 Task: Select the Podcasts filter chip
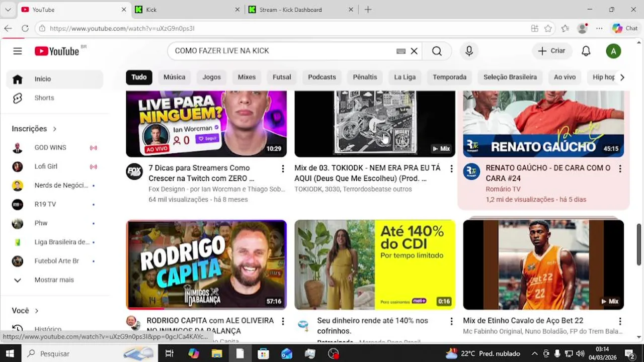(x=322, y=77)
